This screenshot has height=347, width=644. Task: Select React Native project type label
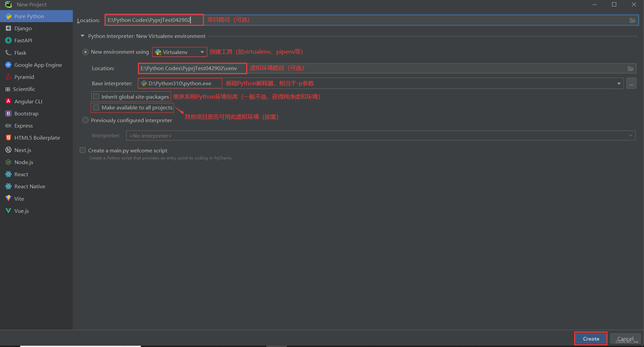[x=30, y=186]
